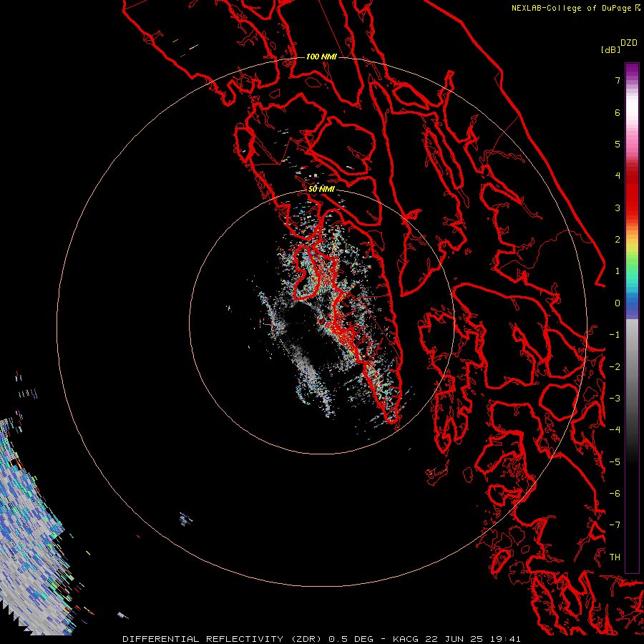Click the DZD legend title
The width and height of the screenshot is (644, 644).
(x=629, y=43)
